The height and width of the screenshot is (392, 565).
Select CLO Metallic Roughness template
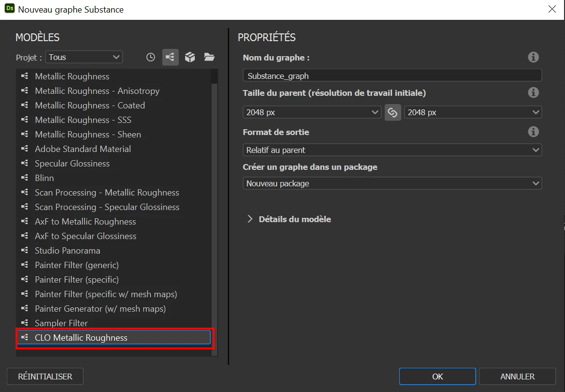click(x=113, y=338)
